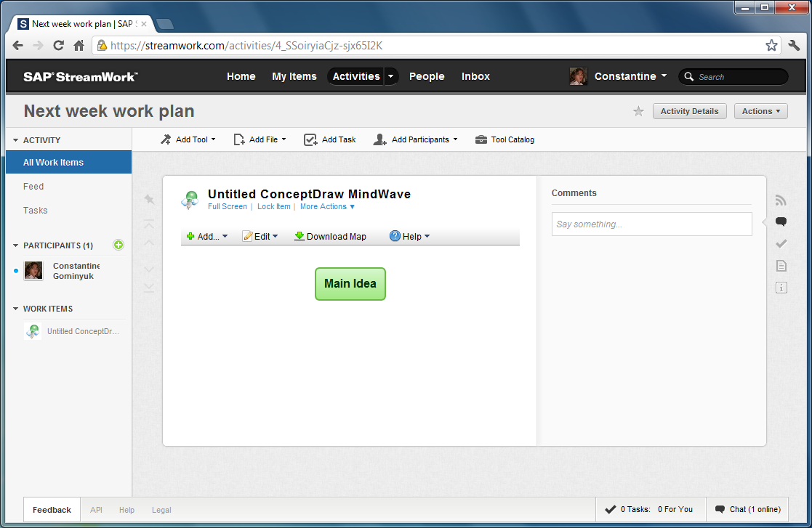Open Chat (1 online) panel
This screenshot has height=528, width=812.
click(747, 509)
